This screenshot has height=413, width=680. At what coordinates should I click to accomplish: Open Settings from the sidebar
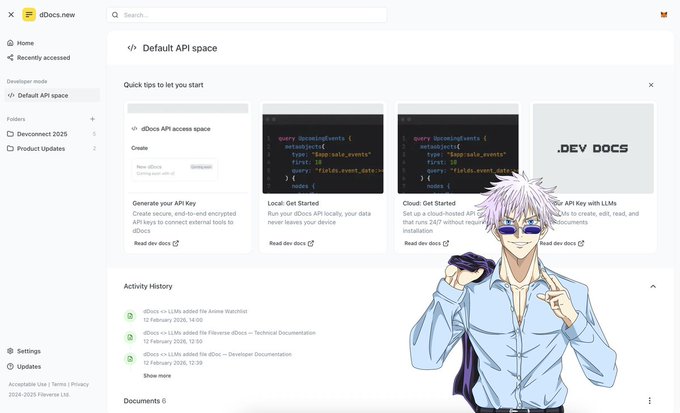(28, 351)
